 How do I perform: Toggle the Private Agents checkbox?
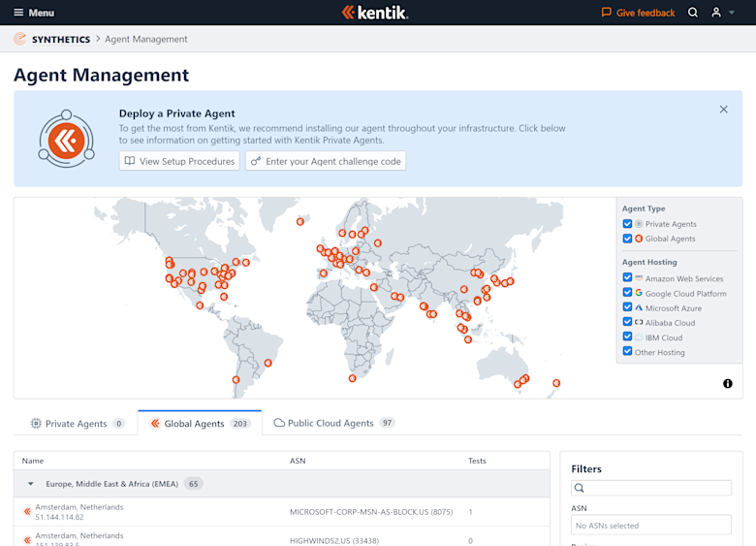click(627, 223)
